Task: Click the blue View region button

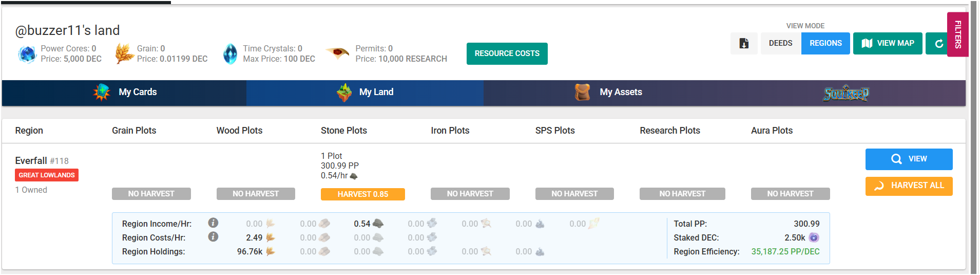Action: [909, 159]
